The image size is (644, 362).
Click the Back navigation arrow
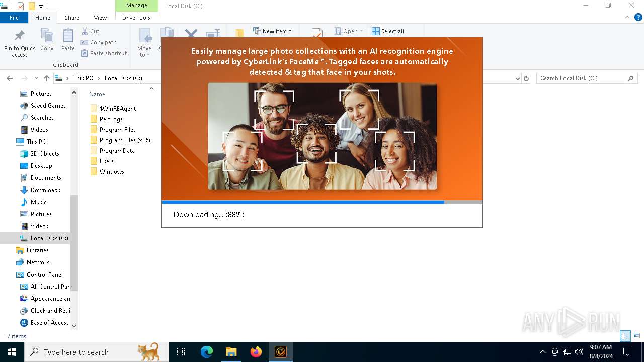[x=10, y=78]
